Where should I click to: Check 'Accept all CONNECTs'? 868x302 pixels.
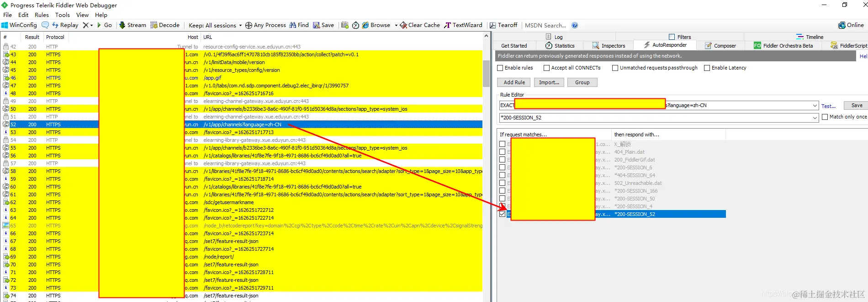coord(547,68)
